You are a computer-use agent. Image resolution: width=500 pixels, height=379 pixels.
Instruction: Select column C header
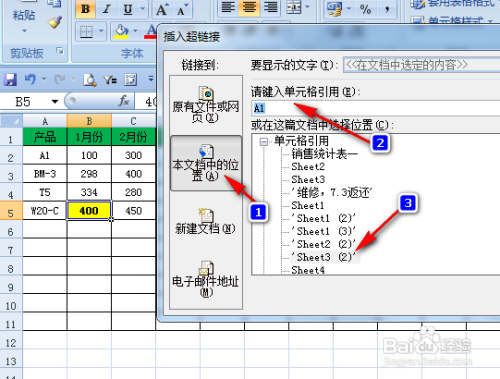pyautogui.click(x=133, y=121)
